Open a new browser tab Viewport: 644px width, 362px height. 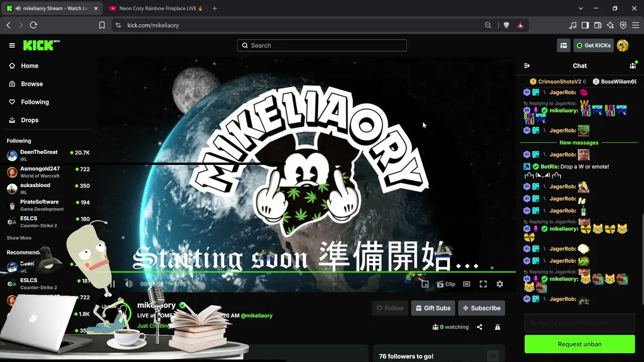click(x=215, y=9)
